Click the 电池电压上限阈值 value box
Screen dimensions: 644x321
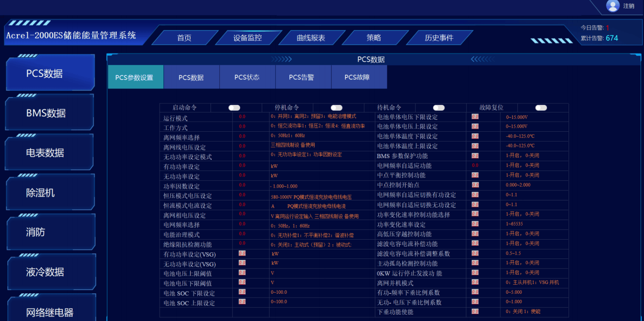tap(242, 273)
